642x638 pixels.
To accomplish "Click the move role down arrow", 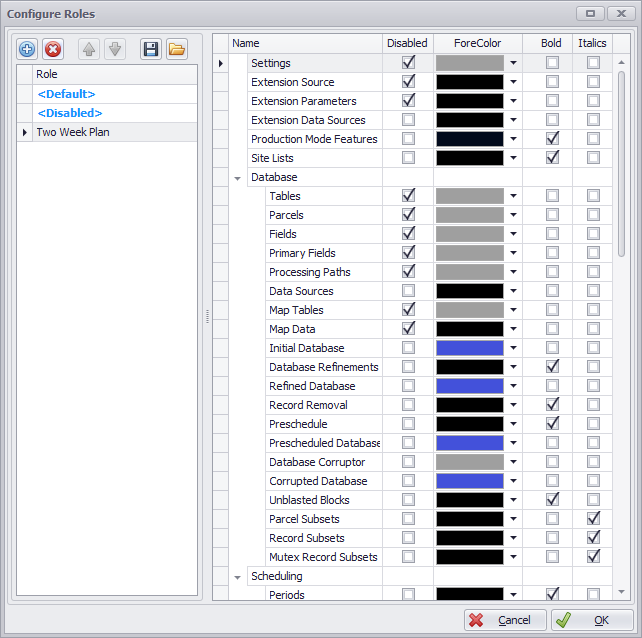I will tap(114, 49).
